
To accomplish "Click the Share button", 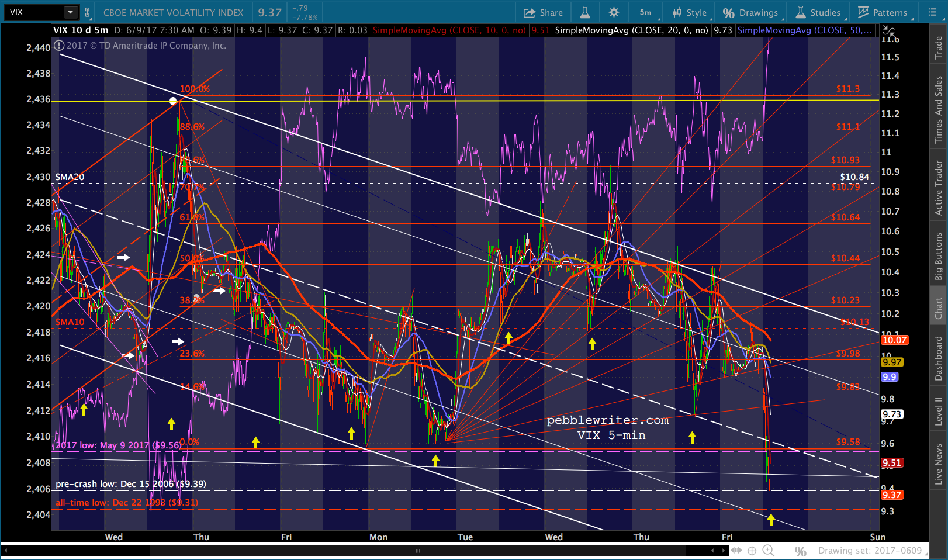I will coord(543,12).
